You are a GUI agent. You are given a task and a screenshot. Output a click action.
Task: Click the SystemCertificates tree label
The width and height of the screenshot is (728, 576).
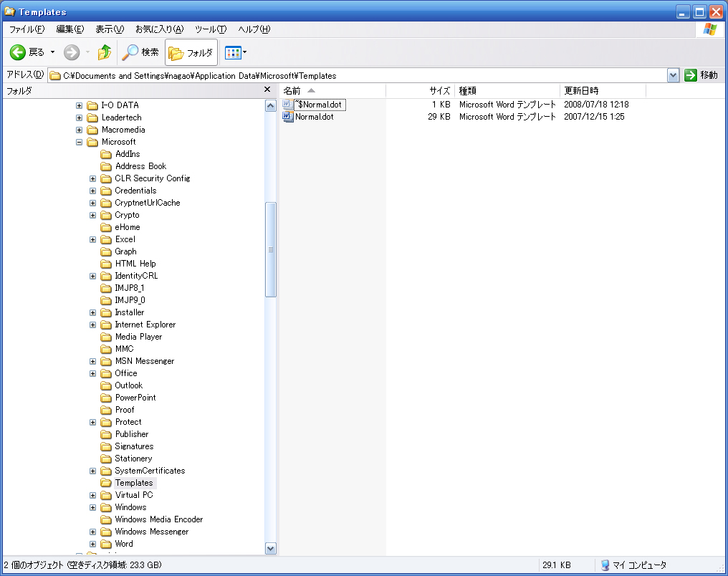150,471
